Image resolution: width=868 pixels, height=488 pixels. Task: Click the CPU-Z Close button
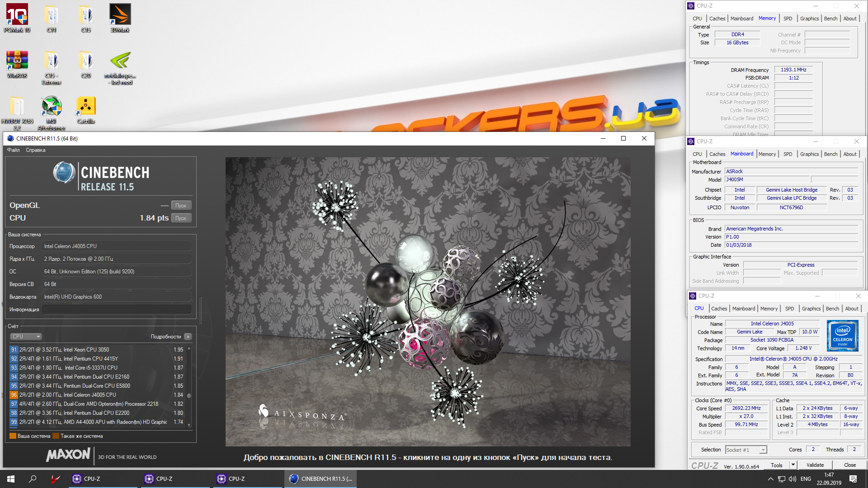click(850, 465)
